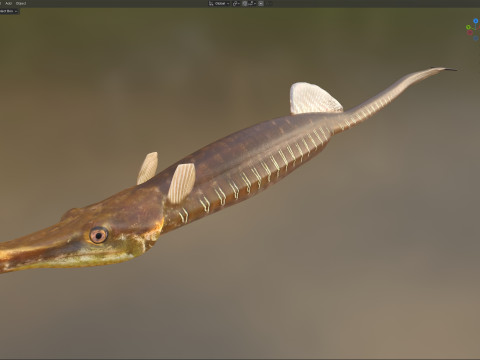Toggle proportional editing icon
The width and height of the screenshot is (480, 360).
coord(261,3)
